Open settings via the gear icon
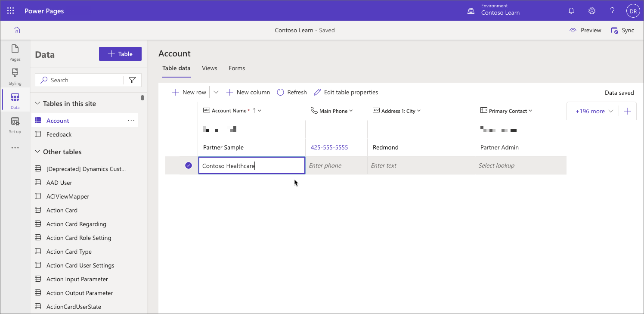This screenshot has width=644, height=314. coord(591,10)
